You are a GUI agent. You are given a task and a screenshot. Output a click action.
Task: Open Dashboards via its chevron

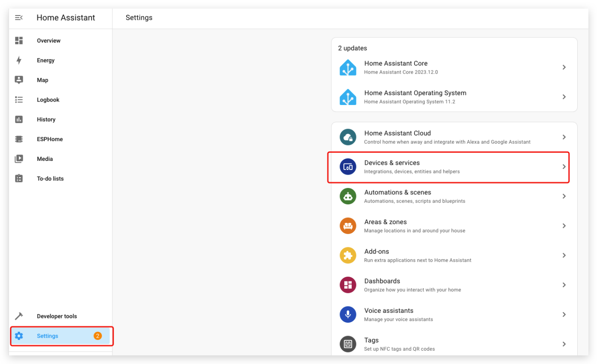(564, 285)
